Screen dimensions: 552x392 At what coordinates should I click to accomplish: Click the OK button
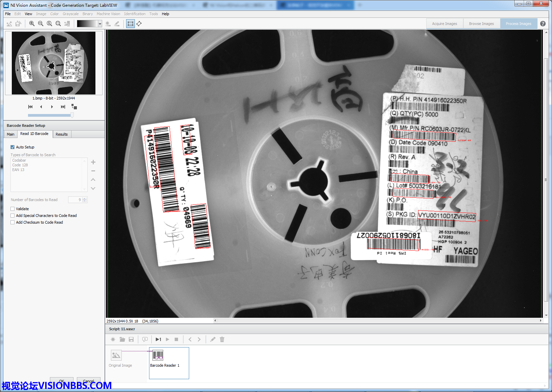click(x=62, y=381)
